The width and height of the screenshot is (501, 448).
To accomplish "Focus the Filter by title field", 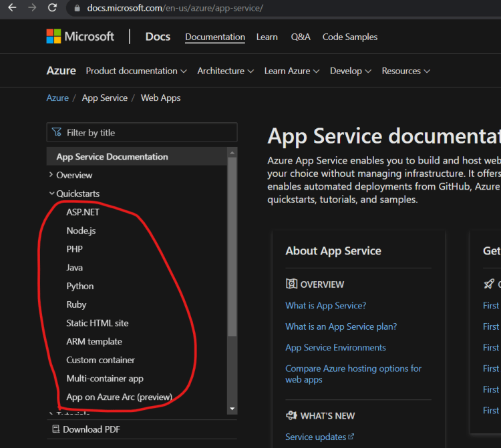I will point(142,132).
